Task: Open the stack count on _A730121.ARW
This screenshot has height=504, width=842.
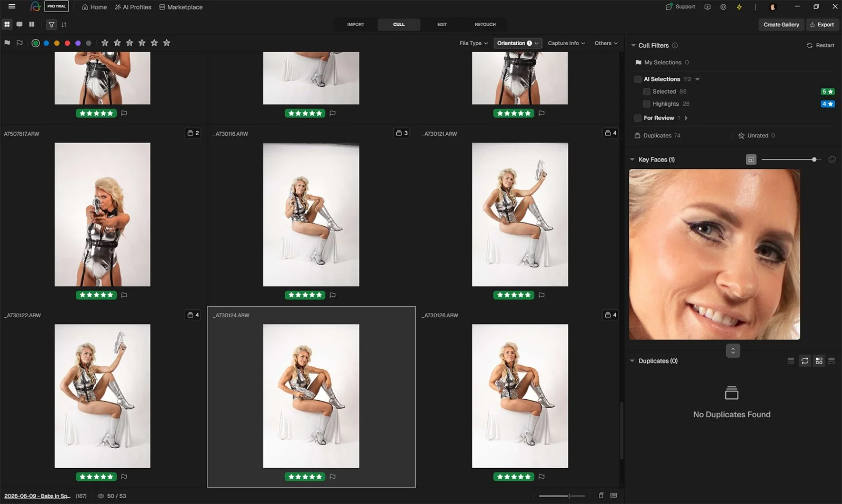Action: [x=610, y=133]
